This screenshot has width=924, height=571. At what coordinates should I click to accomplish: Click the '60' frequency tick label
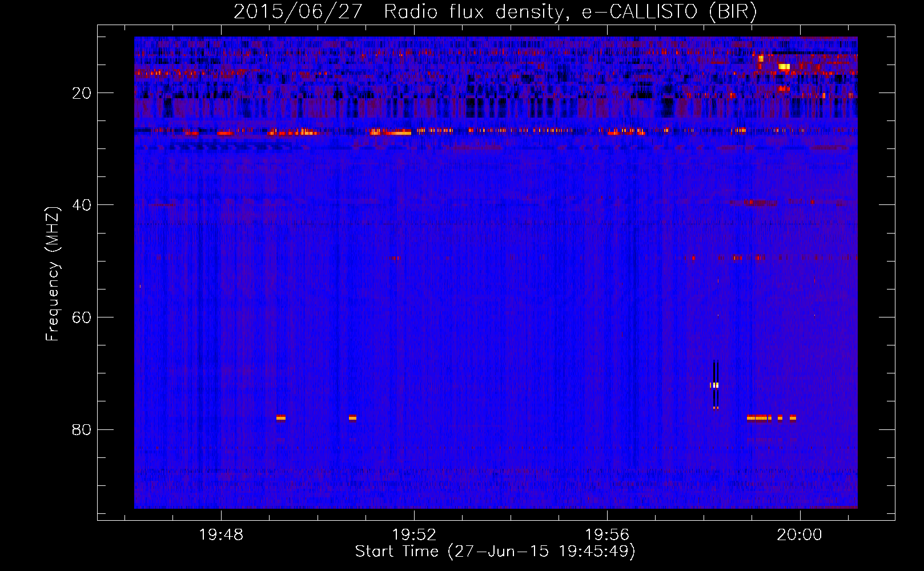pos(82,317)
